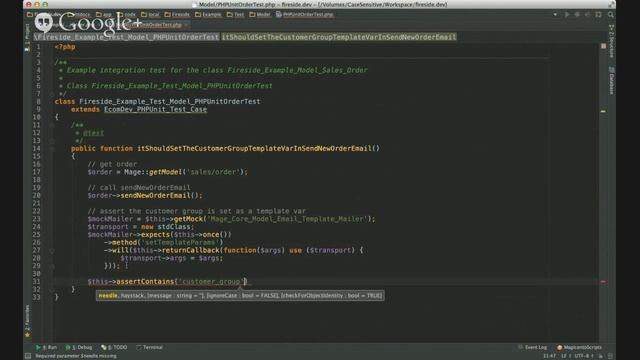Click red error marker on error stripe

603,282
